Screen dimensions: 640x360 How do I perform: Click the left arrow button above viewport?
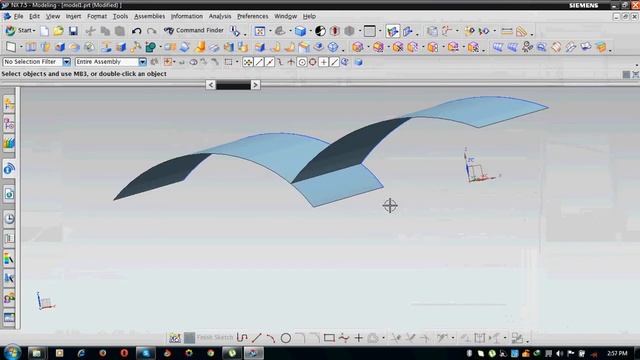210,85
